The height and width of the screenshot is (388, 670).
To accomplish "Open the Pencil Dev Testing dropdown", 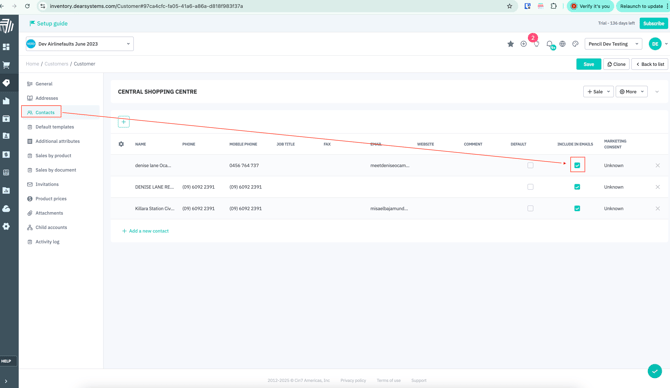I will [x=613, y=44].
